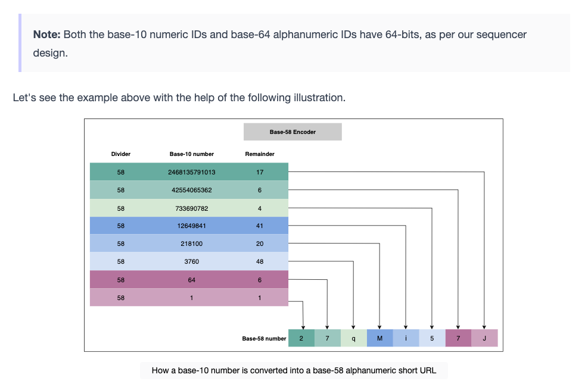Select the remainder 4 cell
The height and width of the screenshot is (387, 588).
pyautogui.click(x=260, y=208)
